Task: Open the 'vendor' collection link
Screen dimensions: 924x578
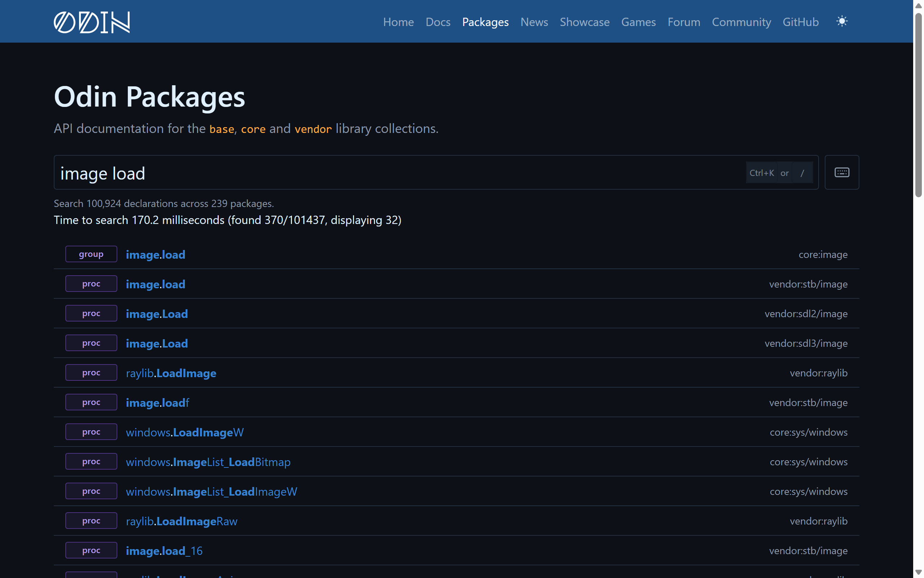Action: [313, 129]
